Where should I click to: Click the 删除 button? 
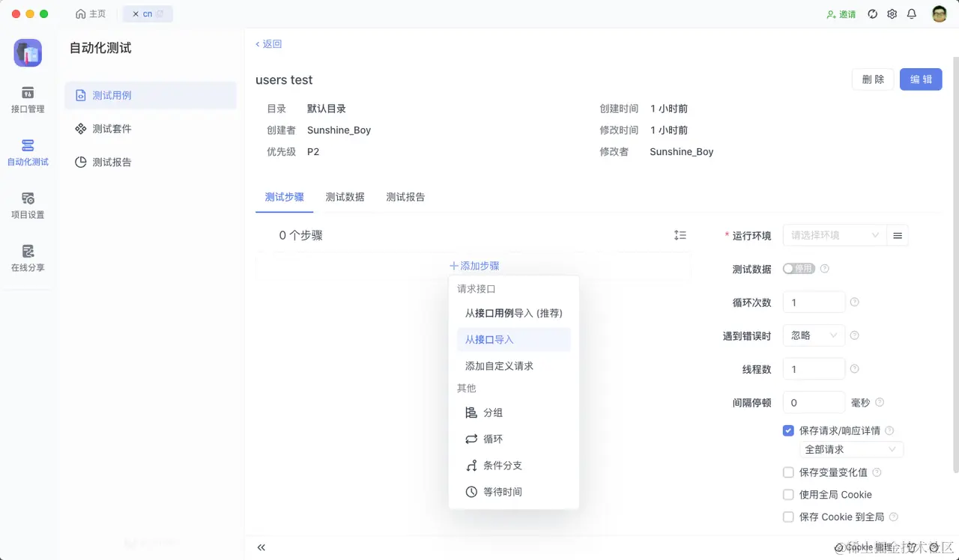click(873, 79)
